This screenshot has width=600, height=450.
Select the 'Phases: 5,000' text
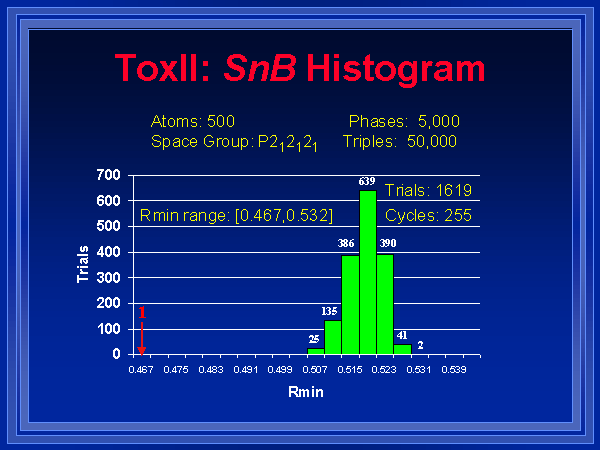click(x=404, y=121)
